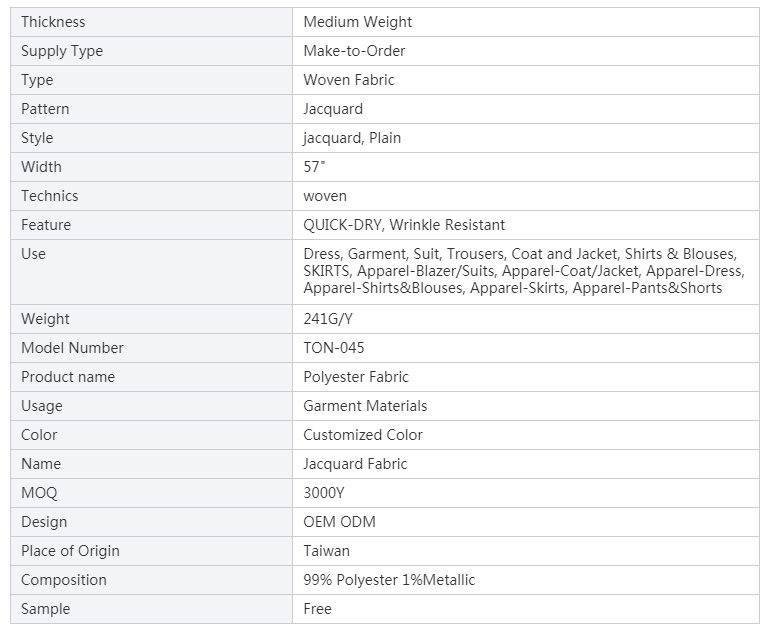This screenshot has height=633, width=764.
Task: Click the Free sample value
Action: click(317, 609)
